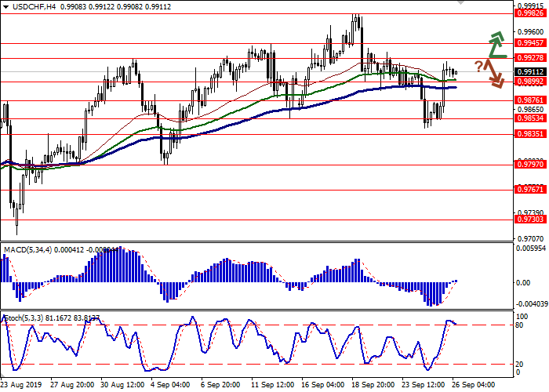Select the 0.99457 resistance price label
The height and width of the screenshot is (392, 549).
(x=529, y=43)
